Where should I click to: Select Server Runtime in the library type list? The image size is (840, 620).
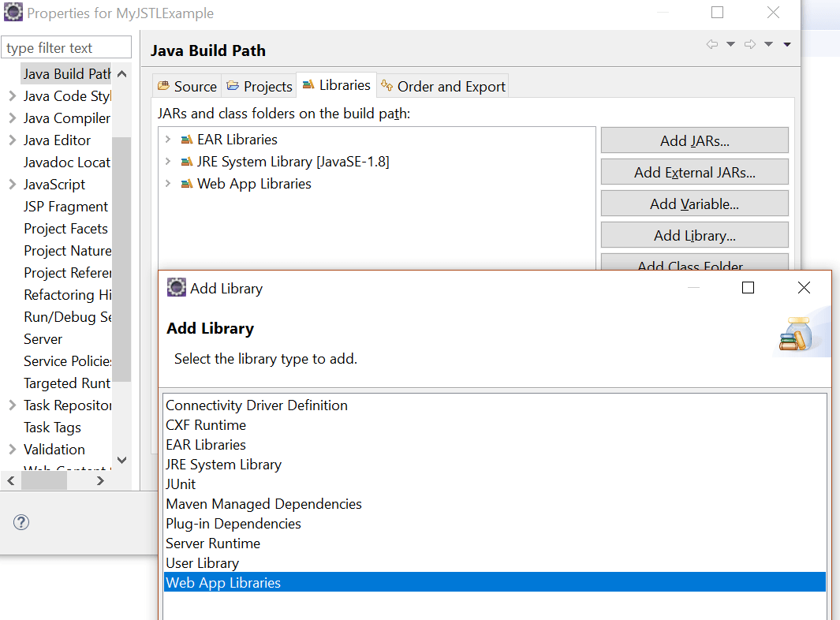(x=211, y=543)
